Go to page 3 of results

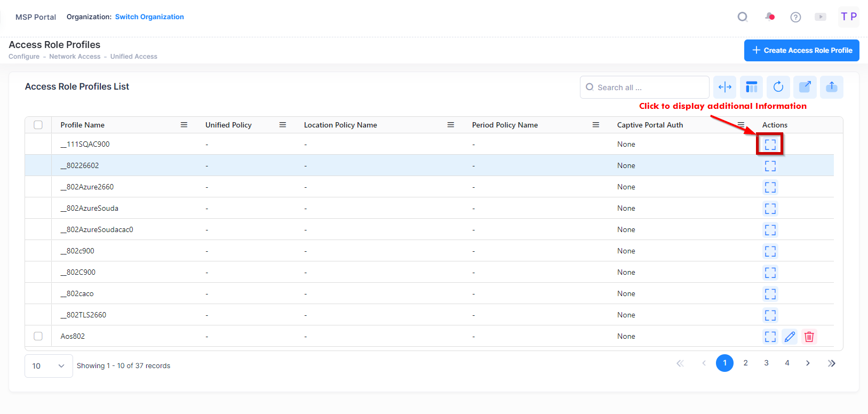point(766,363)
